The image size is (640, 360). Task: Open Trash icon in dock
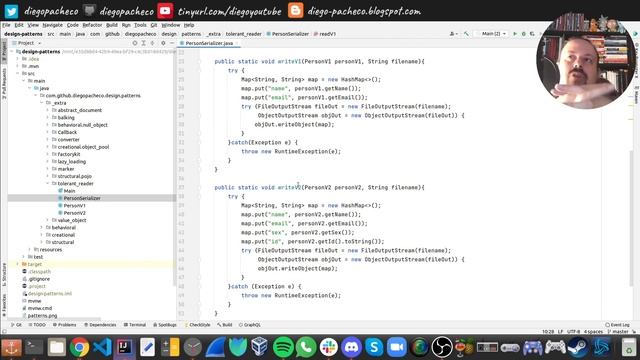tap(629, 347)
